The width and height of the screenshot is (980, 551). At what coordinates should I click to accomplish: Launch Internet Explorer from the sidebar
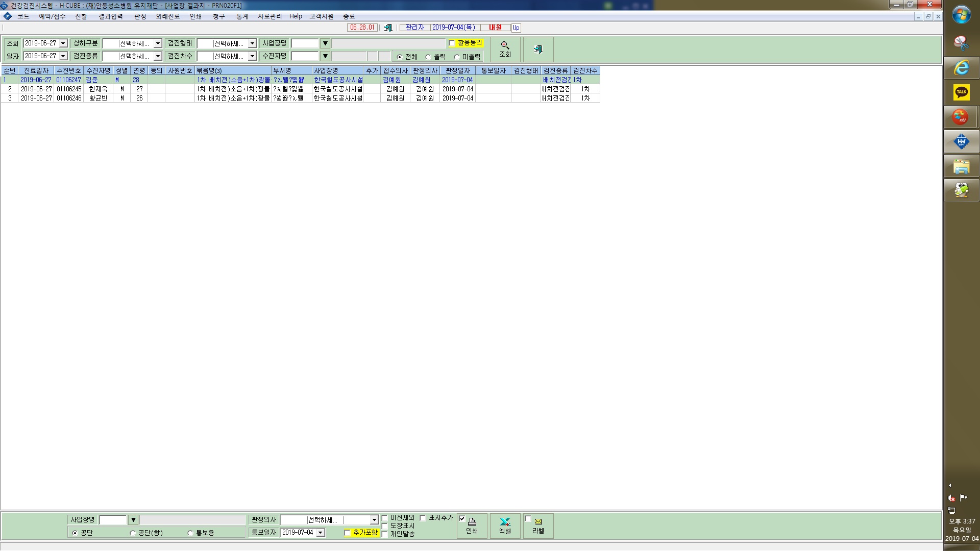pyautogui.click(x=961, y=67)
